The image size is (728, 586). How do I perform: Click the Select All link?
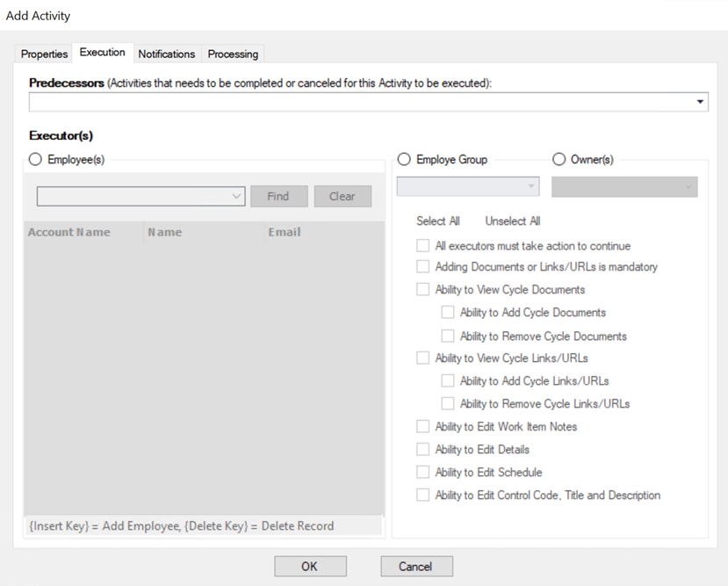[x=437, y=221]
